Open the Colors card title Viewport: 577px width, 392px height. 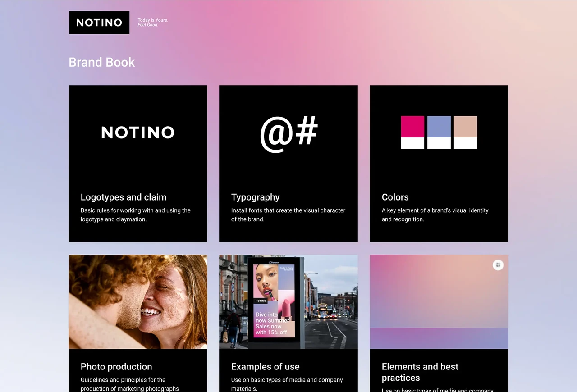(x=395, y=197)
